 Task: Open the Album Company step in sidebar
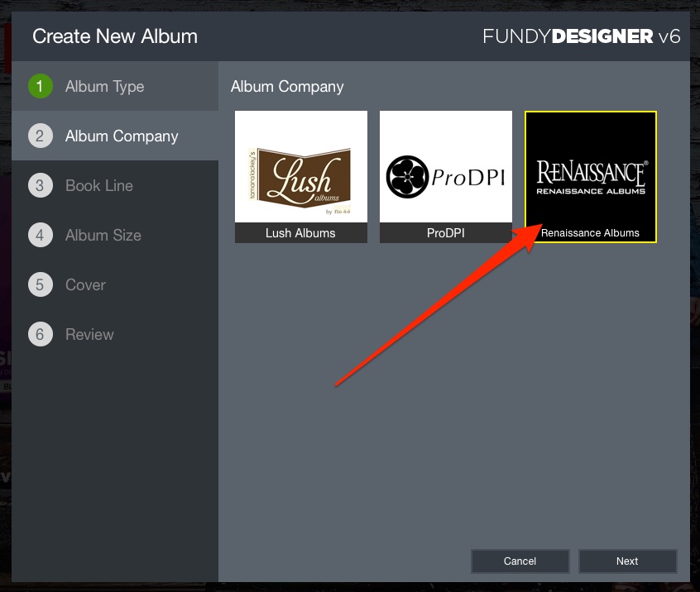pos(115,136)
